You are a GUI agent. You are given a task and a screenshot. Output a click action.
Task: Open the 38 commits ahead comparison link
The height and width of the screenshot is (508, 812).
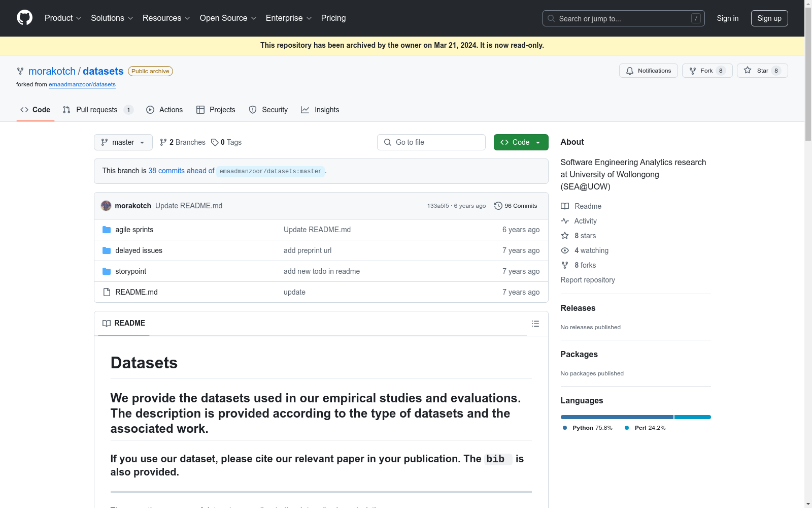click(x=181, y=171)
